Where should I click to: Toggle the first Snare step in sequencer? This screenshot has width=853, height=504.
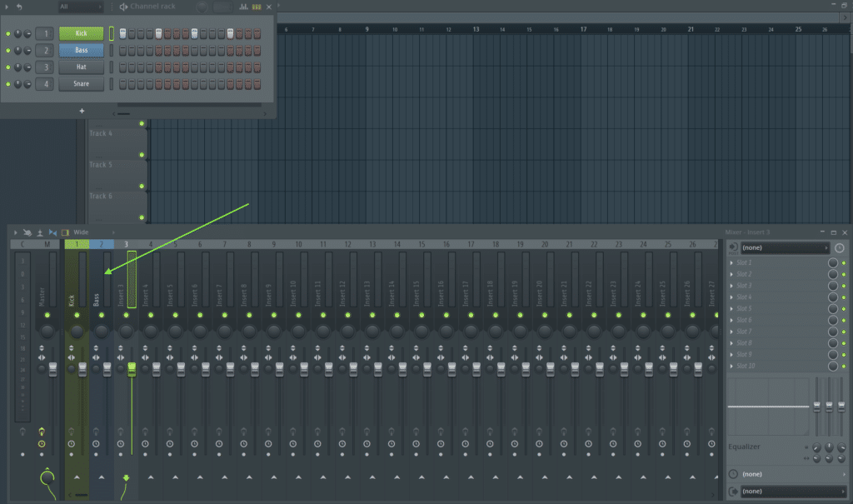click(123, 84)
